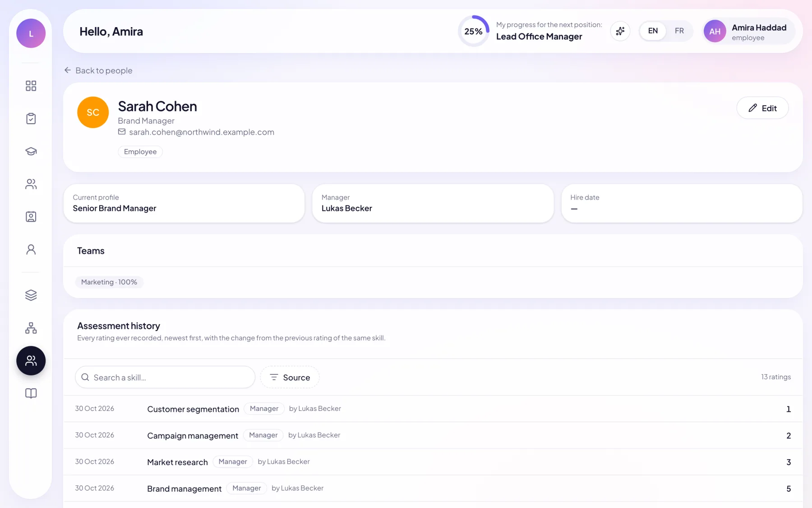Click the Teams section heading
Viewport: 812px width, 508px height.
pyautogui.click(x=91, y=251)
